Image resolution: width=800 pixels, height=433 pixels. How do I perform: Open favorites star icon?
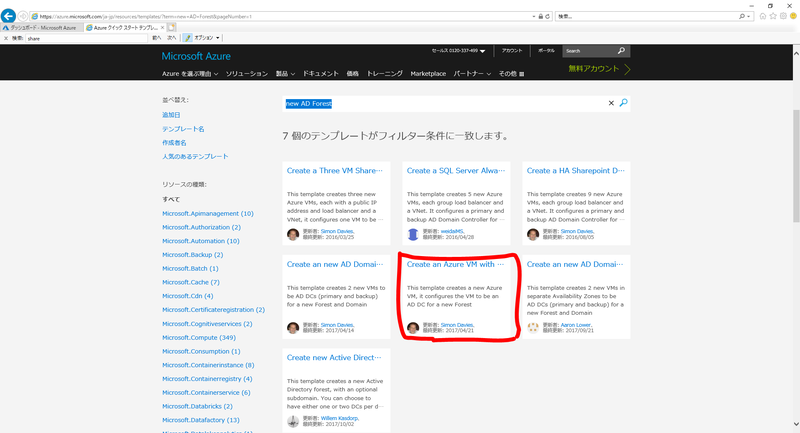(773, 16)
